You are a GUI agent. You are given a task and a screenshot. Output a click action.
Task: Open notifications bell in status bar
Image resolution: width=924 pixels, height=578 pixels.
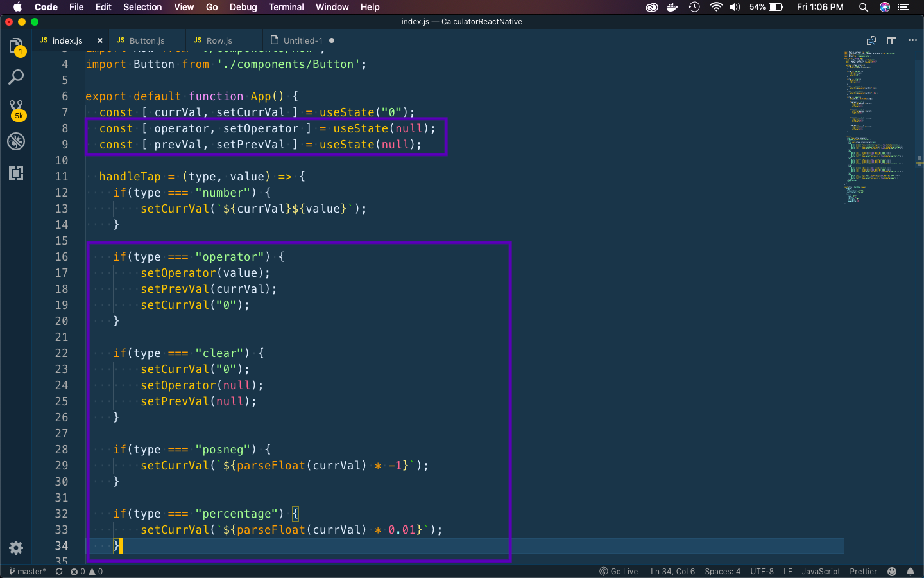click(911, 572)
